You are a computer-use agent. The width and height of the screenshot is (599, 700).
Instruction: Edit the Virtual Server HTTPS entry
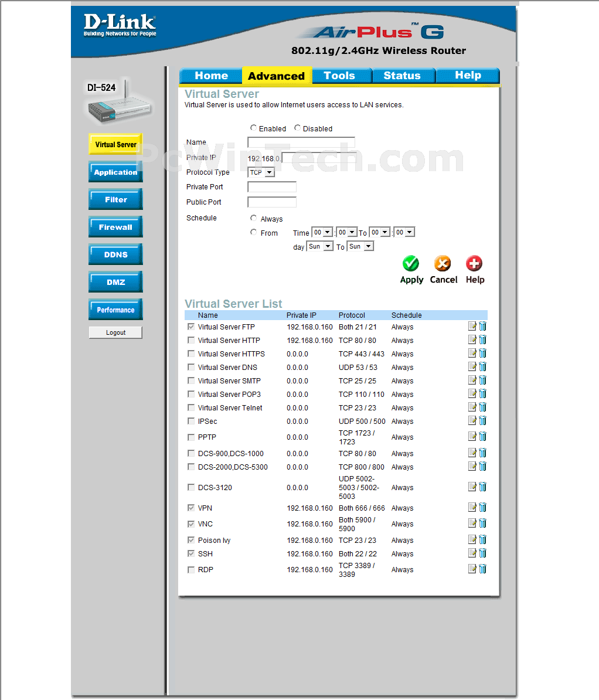coord(472,353)
